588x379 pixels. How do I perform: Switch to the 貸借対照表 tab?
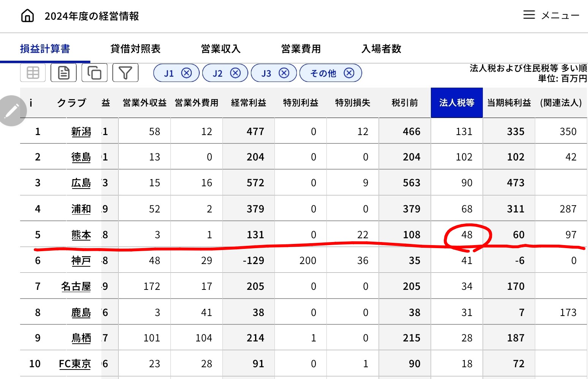136,49
